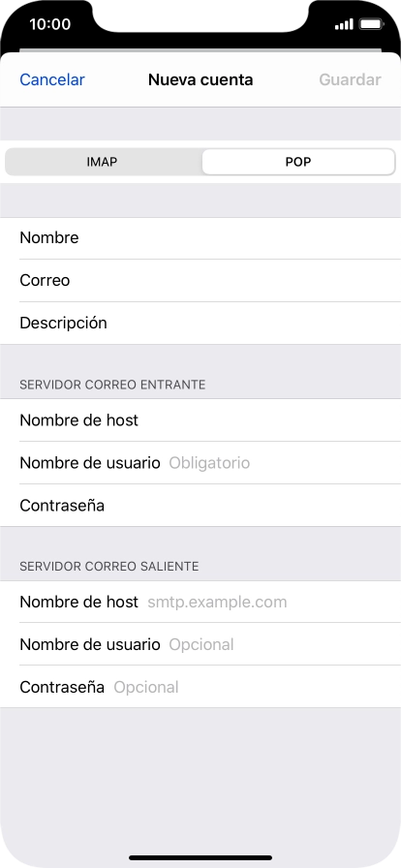Tap Cancelar to dismiss new account
Viewport: 401px width, 868px height.
52,79
